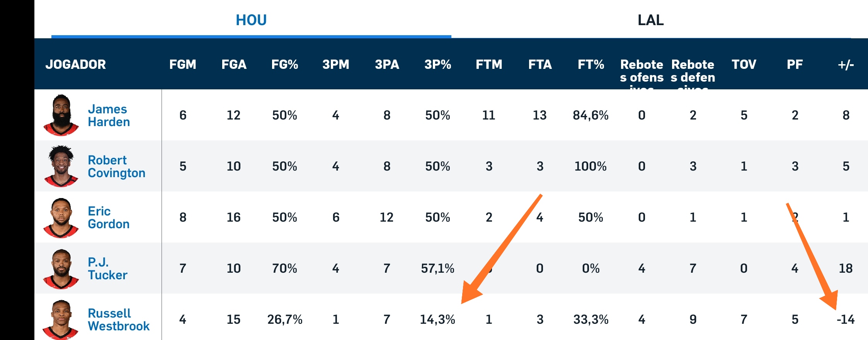Sort by the 3P% column header
868x340 pixels.
[437, 64]
